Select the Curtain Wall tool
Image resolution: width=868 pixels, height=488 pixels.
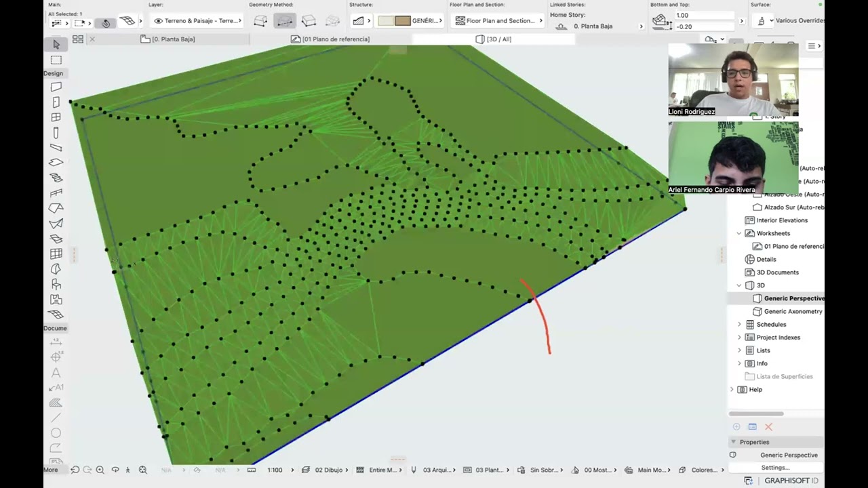click(x=56, y=254)
